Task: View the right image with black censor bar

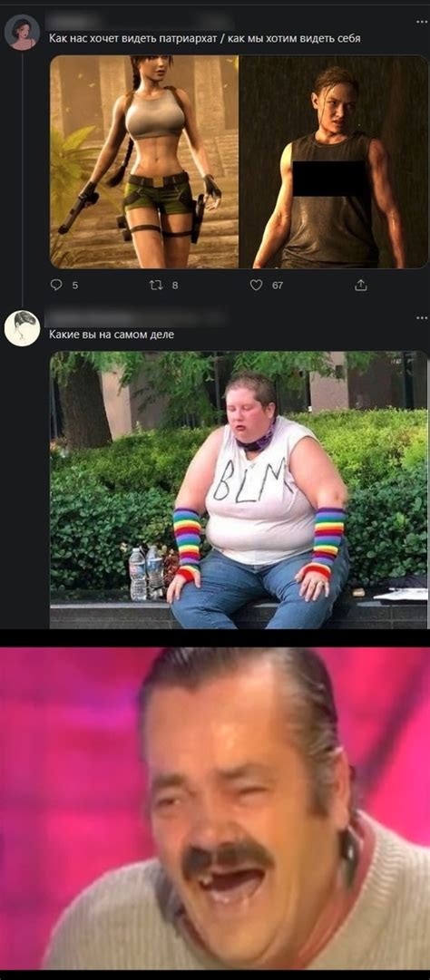Action: pos(334,162)
